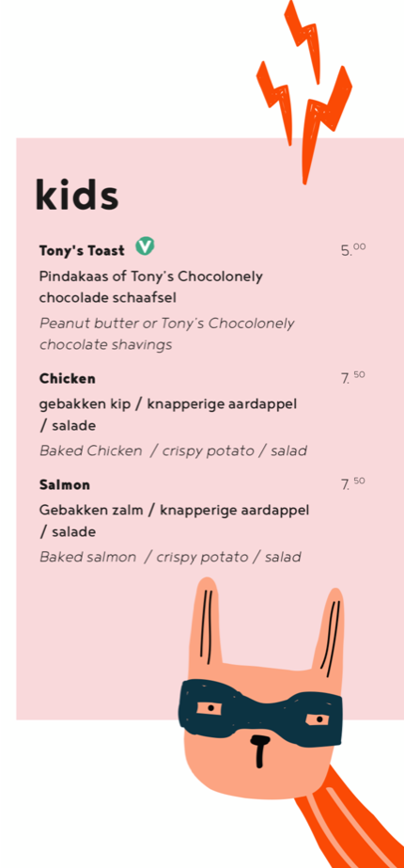Click the 5.00 price for Tony's Toast
The height and width of the screenshot is (868, 404).
[x=353, y=249]
